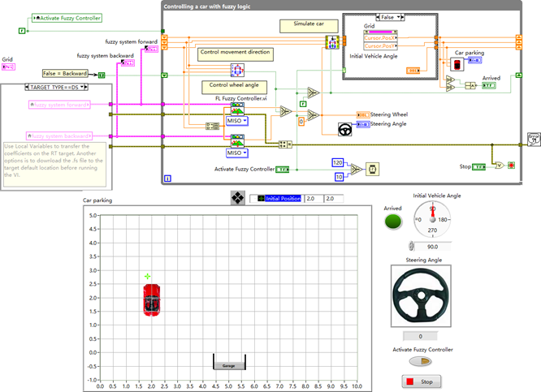Select the red car picture node icon
This screenshot has width=541, height=392.
click(x=457, y=64)
